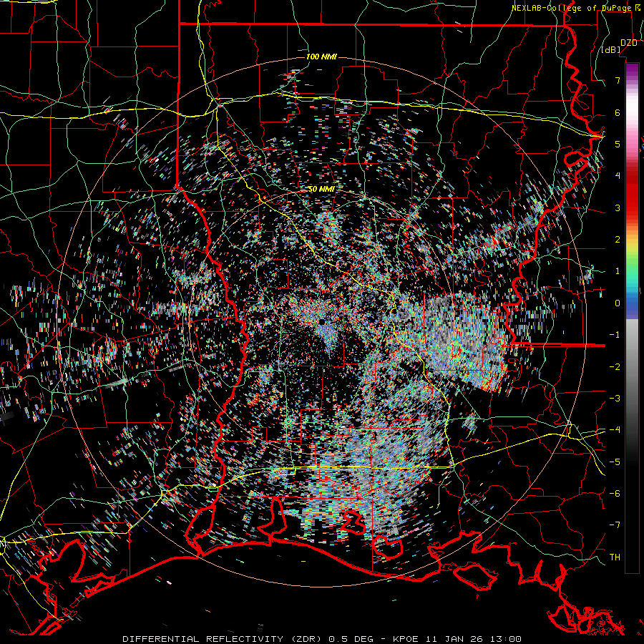Click the '-7' value on color scale
Viewport: 644px width, 644px height.
[x=615, y=525]
